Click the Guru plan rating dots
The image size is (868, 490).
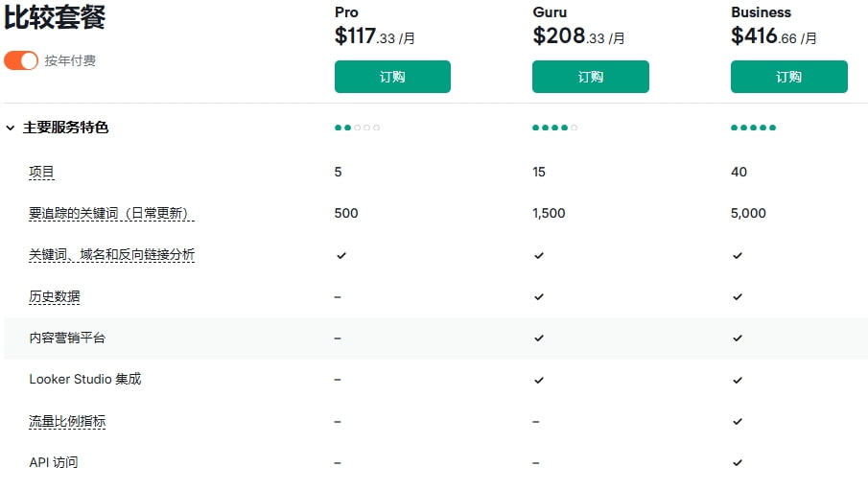tap(554, 128)
